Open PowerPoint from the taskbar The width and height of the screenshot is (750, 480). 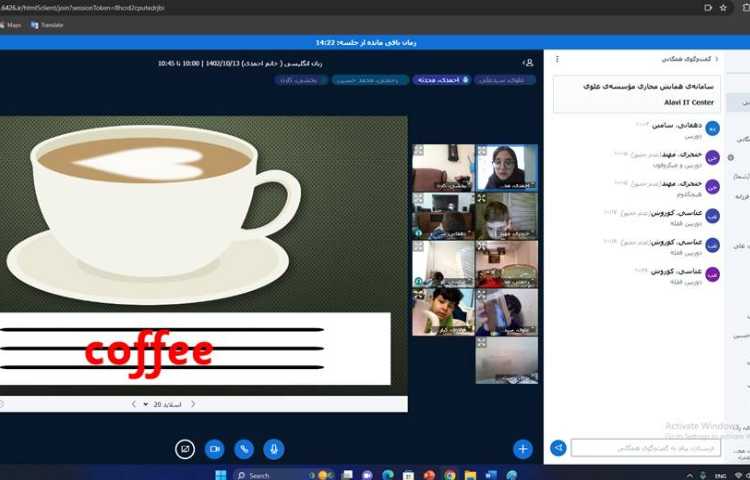click(429, 475)
